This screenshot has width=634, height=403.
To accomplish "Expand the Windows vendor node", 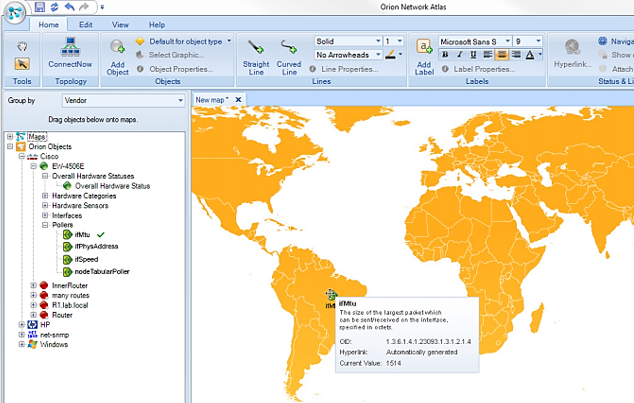I will 22,344.
